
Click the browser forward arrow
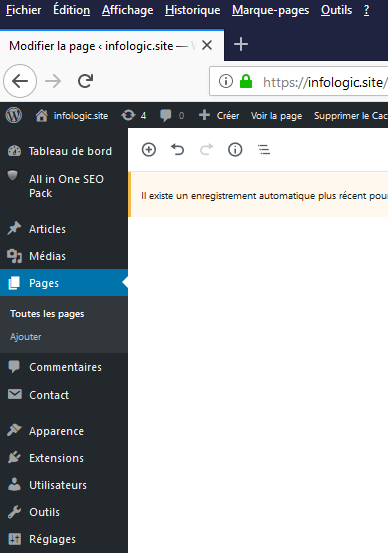pos(53,81)
